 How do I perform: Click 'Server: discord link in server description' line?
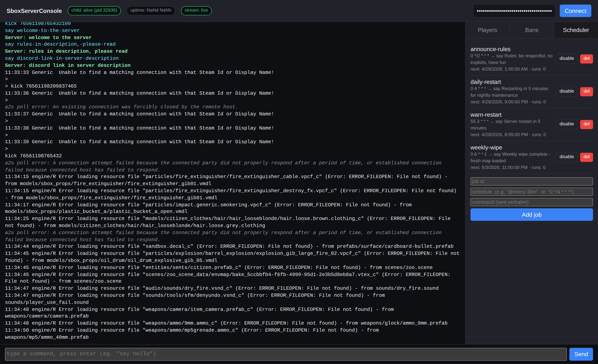tap(68, 65)
